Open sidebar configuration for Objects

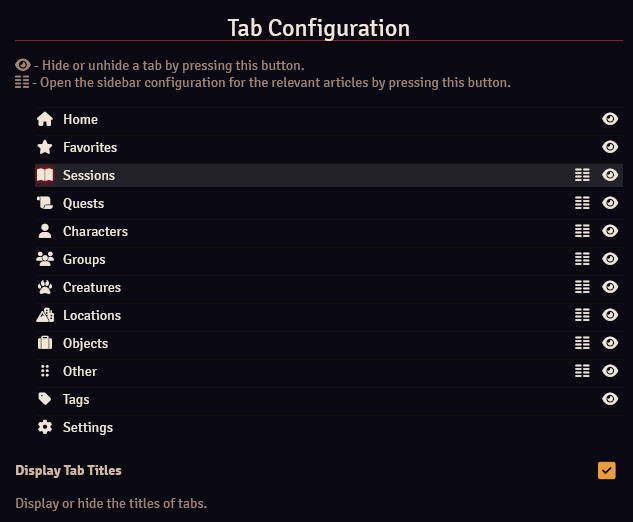(582, 343)
